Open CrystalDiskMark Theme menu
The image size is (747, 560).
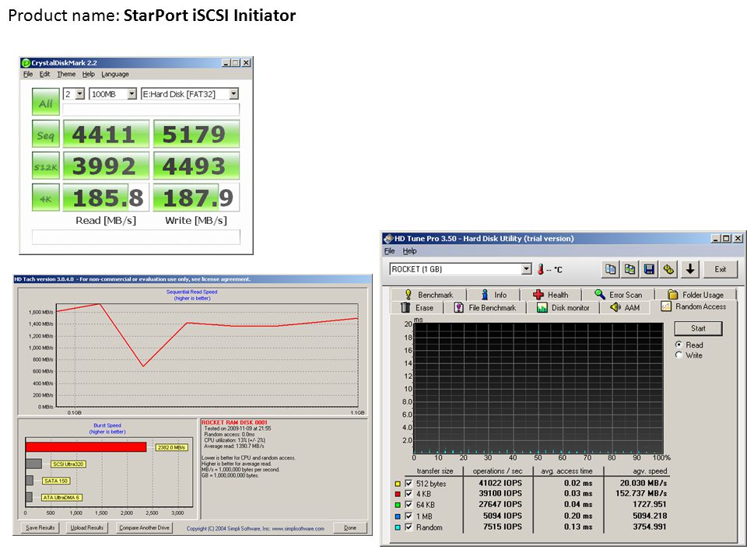[x=66, y=75]
